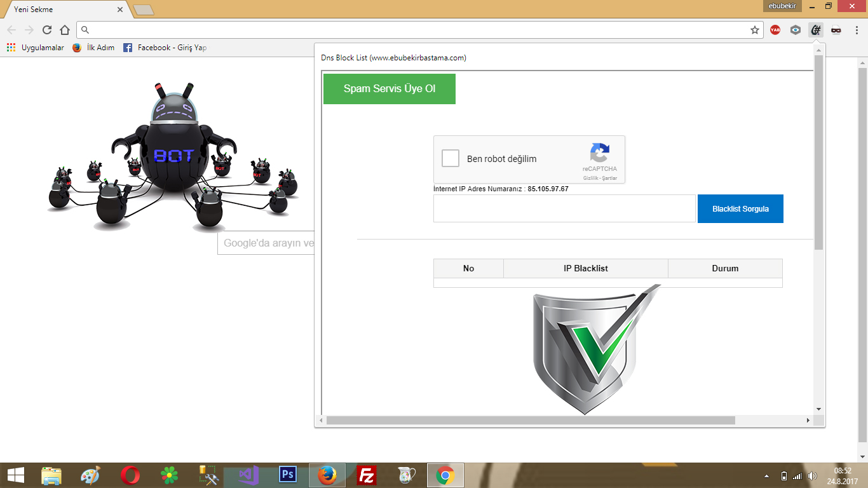Viewport: 868px width, 488px height.
Task: Click the Google'da arayın search box
Action: [x=267, y=243]
